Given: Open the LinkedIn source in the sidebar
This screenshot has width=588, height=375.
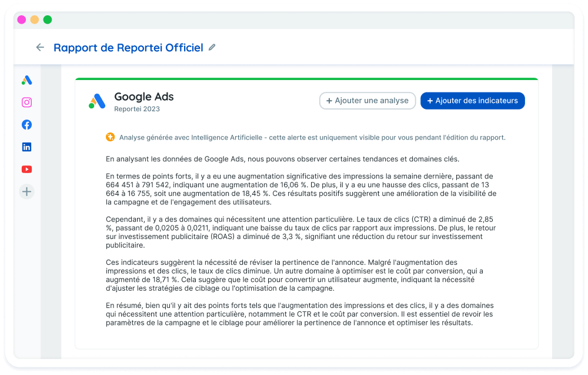Looking at the screenshot, I should (26, 147).
